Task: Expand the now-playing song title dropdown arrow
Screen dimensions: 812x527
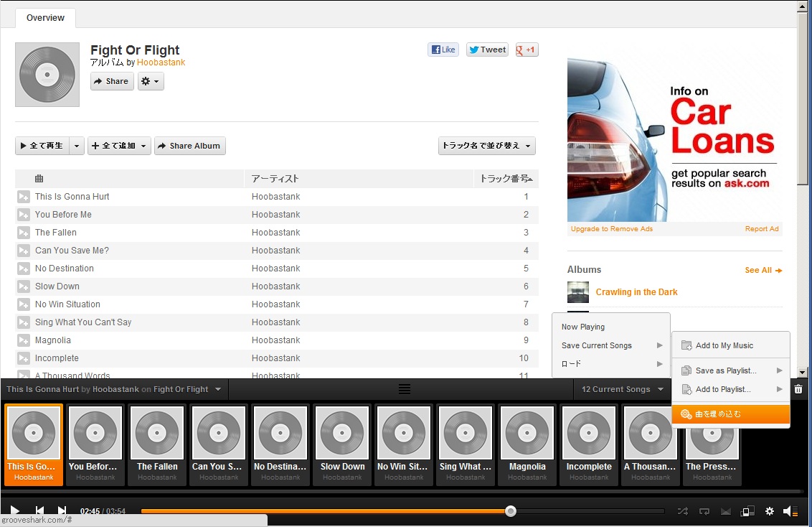Action: pyautogui.click(x=218, y=389)
